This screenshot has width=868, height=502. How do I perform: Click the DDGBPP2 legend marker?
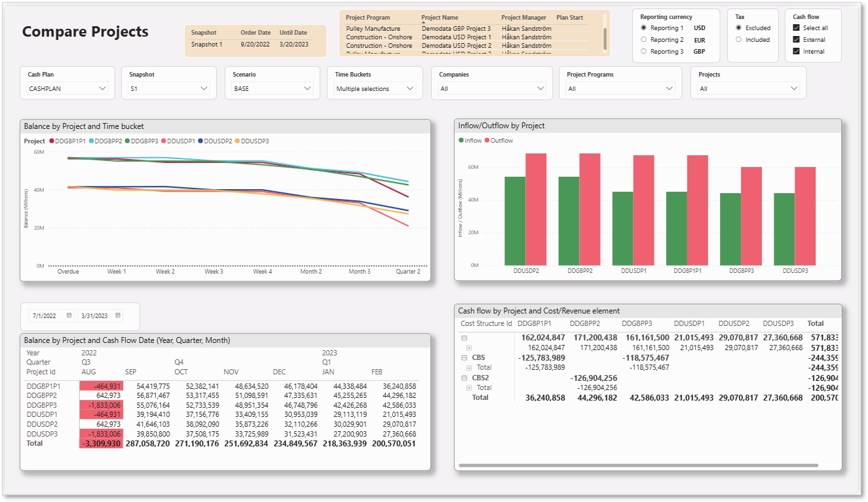90,141
